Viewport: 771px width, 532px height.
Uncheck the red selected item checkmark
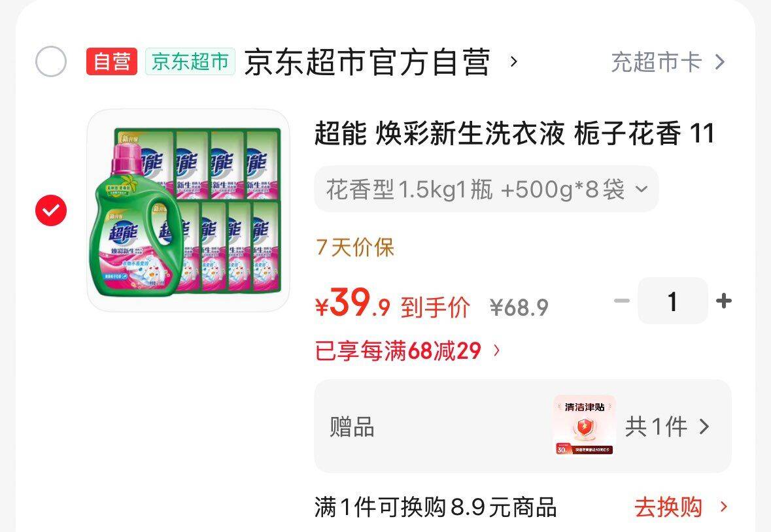[x=50, y=210]
